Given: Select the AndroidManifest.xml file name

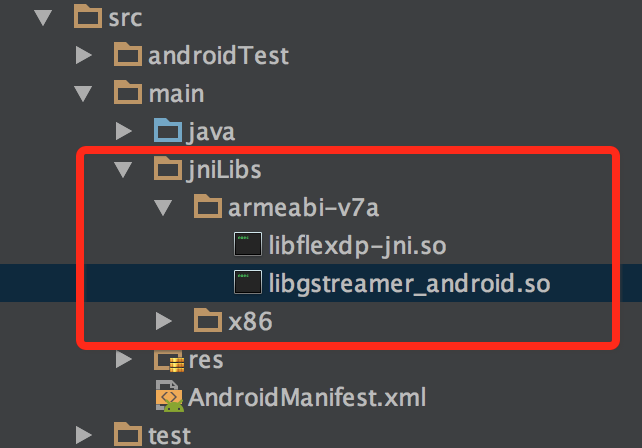Looking at the screenshot, I should 307,397.
